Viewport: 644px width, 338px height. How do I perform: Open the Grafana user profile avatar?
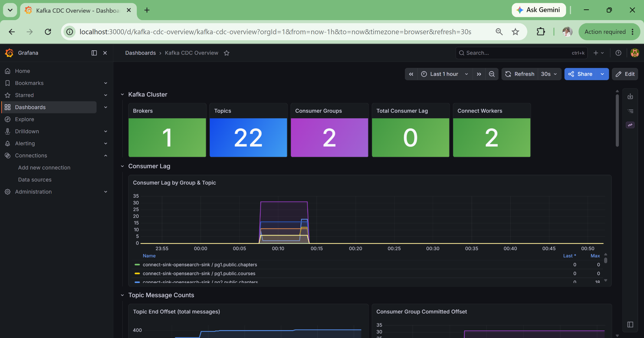pos(635,53)
